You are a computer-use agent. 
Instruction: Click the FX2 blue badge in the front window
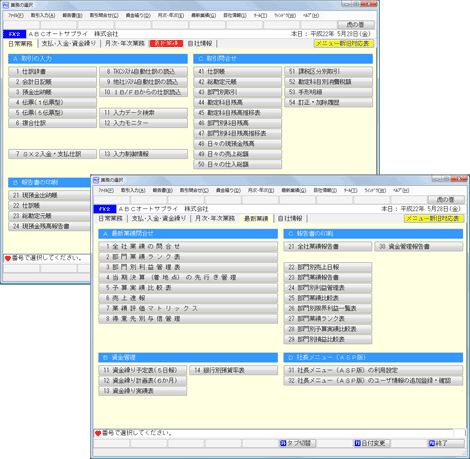pos(105,209)
